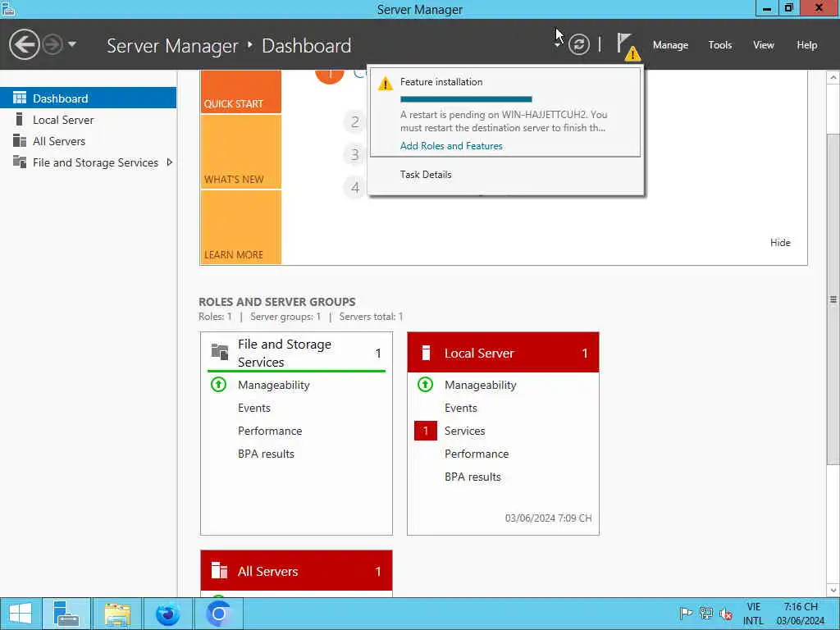
Task: Launch Firefox from the taskbar
Action: [167, 614]
